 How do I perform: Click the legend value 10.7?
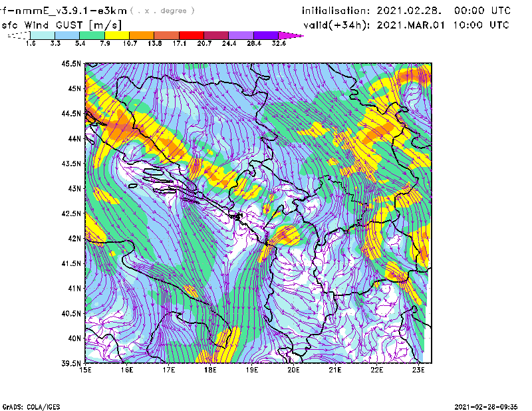pyautogui.click(x=130, y=43)
